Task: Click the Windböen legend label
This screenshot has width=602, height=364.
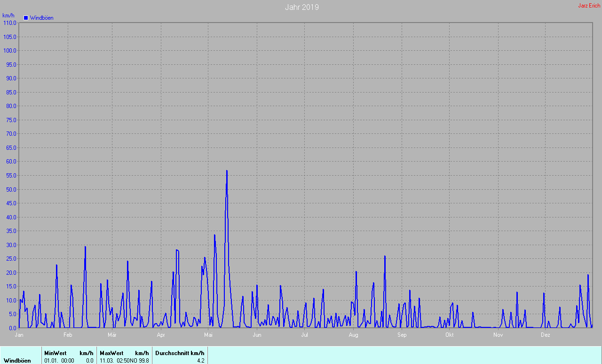Action: [41, 18]
